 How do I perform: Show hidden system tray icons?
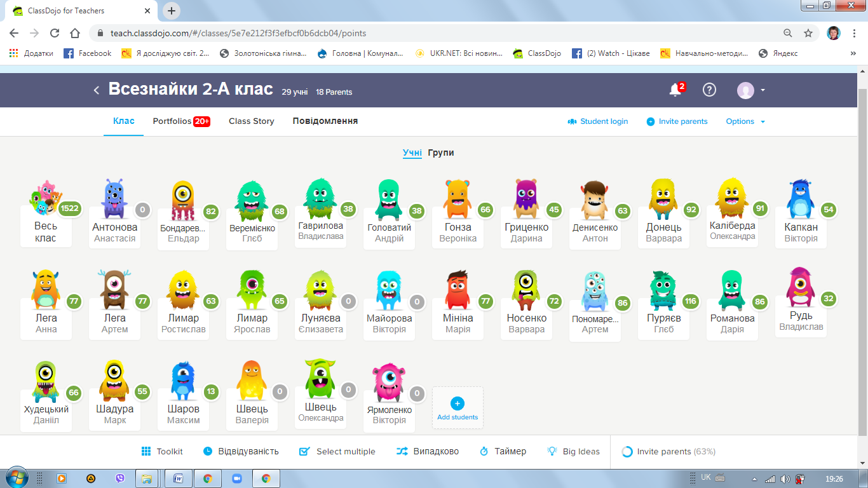pos(754,478)
